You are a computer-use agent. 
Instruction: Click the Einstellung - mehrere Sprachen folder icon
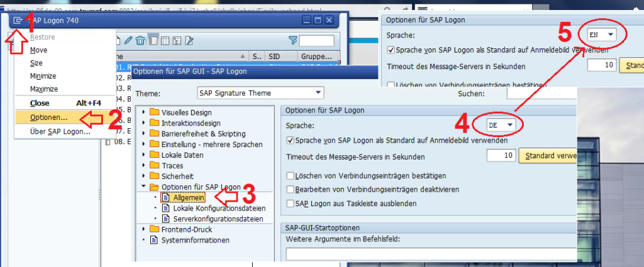click(155, 144)
